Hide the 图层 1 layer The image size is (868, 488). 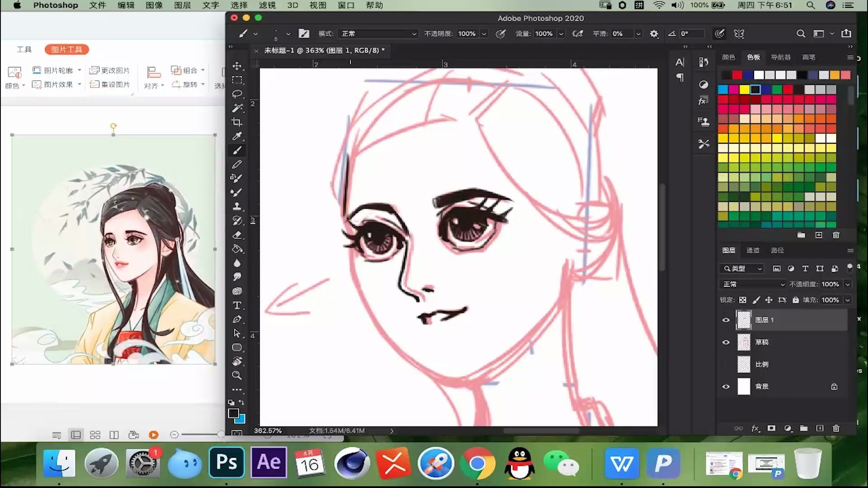(x=726, y=320)
